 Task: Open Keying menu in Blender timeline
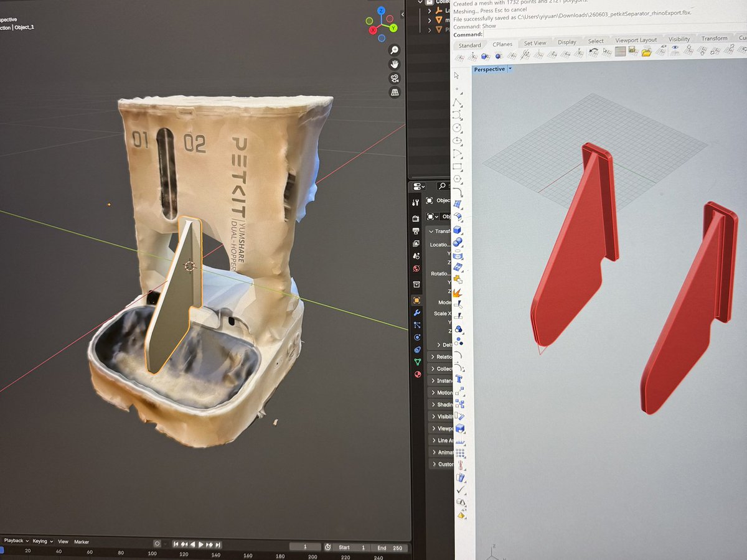click(x=43, y=541)
